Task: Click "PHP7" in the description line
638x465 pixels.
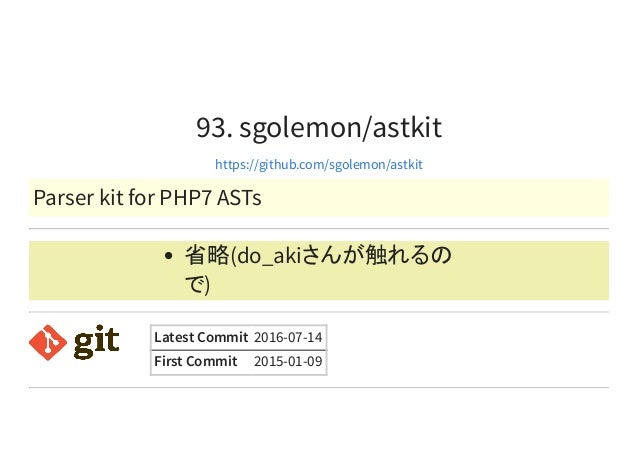Action: click(x=186, y=198)
